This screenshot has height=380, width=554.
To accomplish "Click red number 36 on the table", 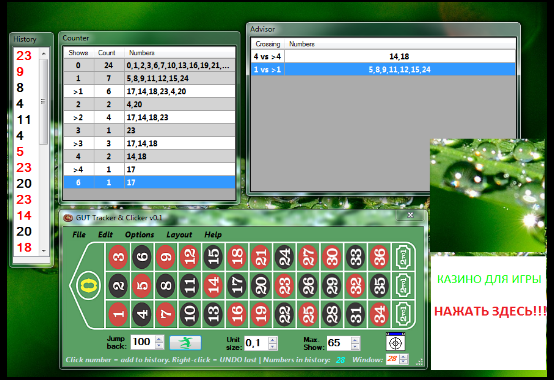I will [x=379, y=257].
